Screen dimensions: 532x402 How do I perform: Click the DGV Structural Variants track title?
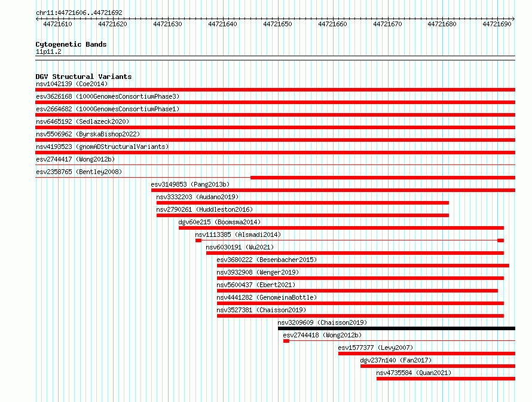pyautogui.click(x=84, y=77)
